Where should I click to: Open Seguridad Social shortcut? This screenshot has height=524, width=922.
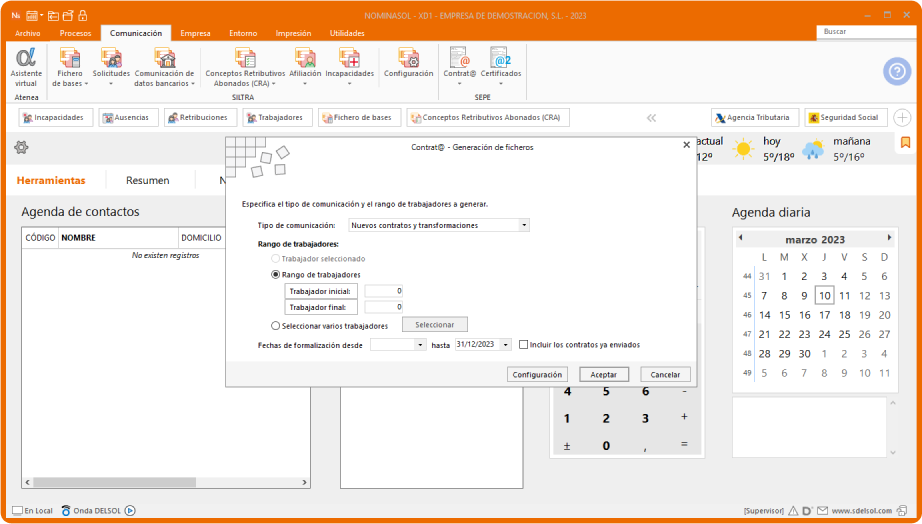pyautogui.click(x=846, y=118)
